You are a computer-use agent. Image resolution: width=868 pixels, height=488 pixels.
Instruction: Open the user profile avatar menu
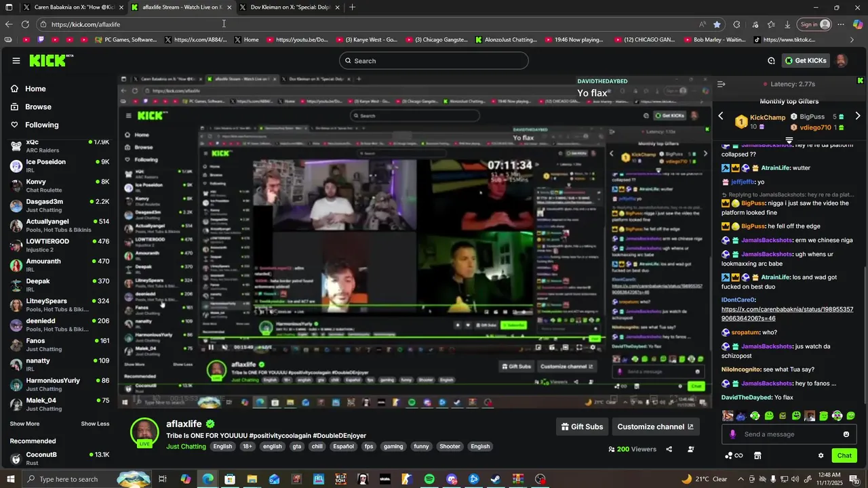click(841, 61)
